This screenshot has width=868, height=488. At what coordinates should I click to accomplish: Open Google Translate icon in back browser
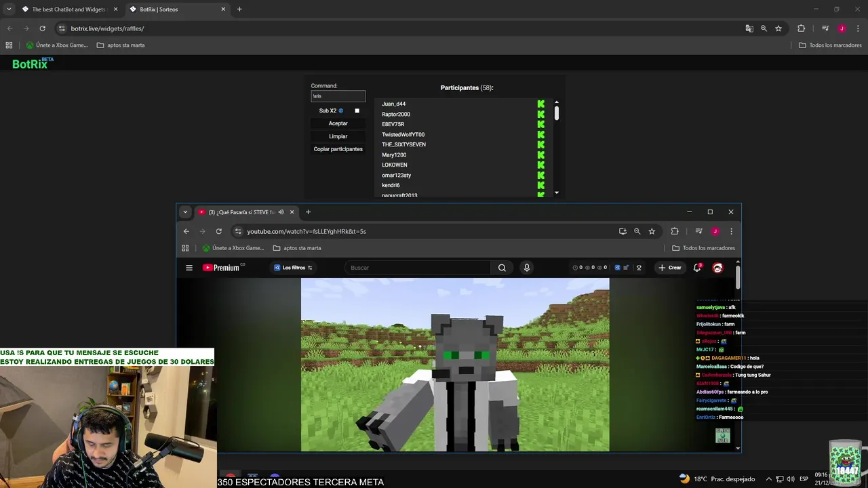pos(749,28)
